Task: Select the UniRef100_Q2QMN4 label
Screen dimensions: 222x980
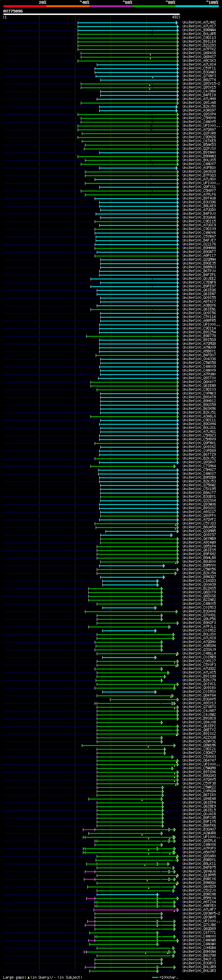Action: (199, 259)
